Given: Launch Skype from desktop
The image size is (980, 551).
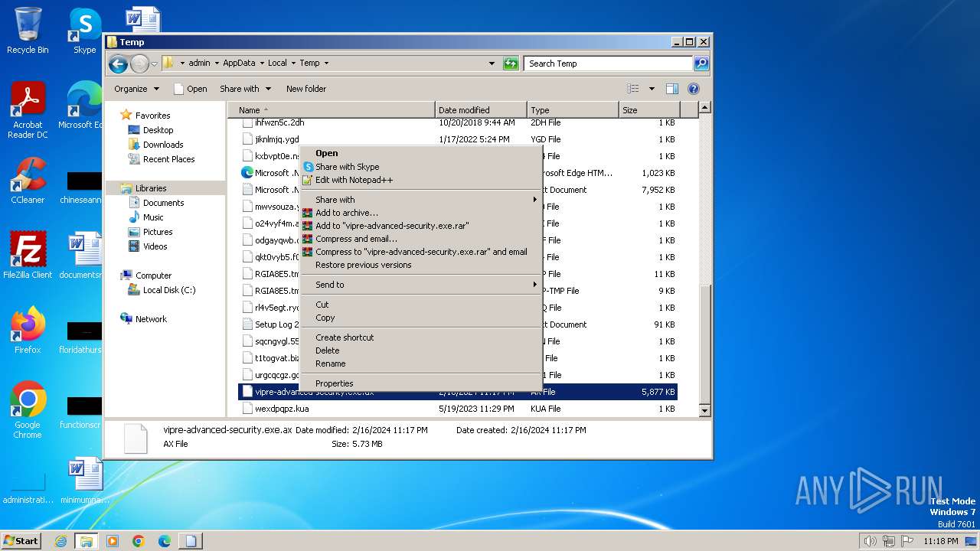Looking at the screenshot, I should pyautogui.click(x=84, y=31).
